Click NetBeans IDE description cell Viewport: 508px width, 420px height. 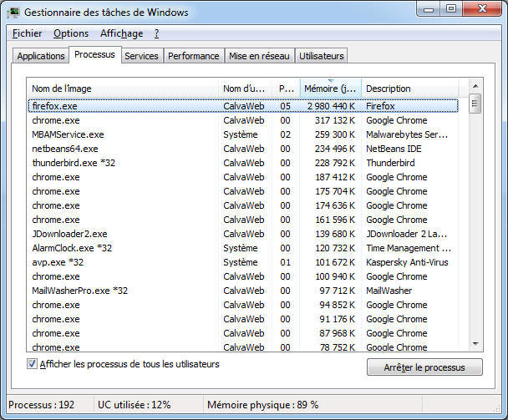point(394,149)
